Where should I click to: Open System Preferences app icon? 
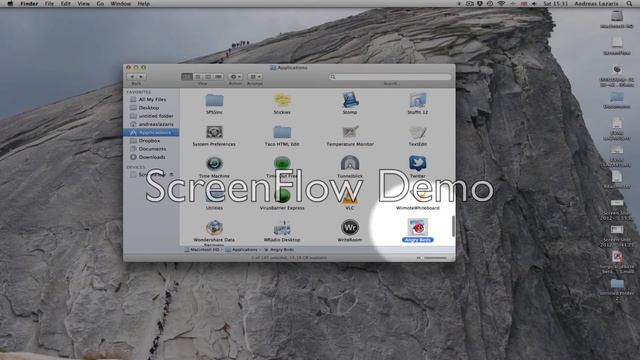pyautogui.click(x=214, y=132)
